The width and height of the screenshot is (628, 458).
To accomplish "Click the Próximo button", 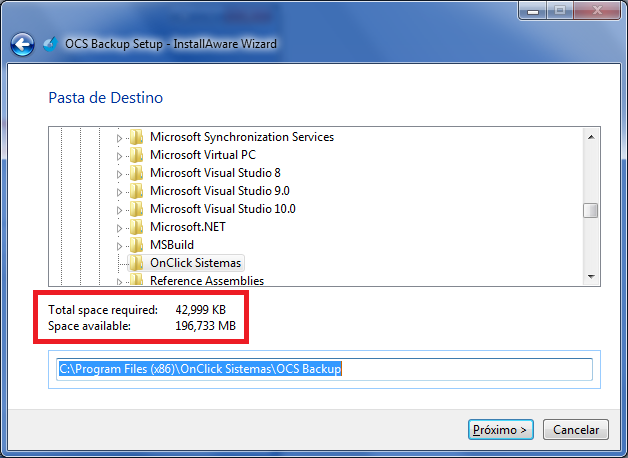I will click(x=501, y=430).
